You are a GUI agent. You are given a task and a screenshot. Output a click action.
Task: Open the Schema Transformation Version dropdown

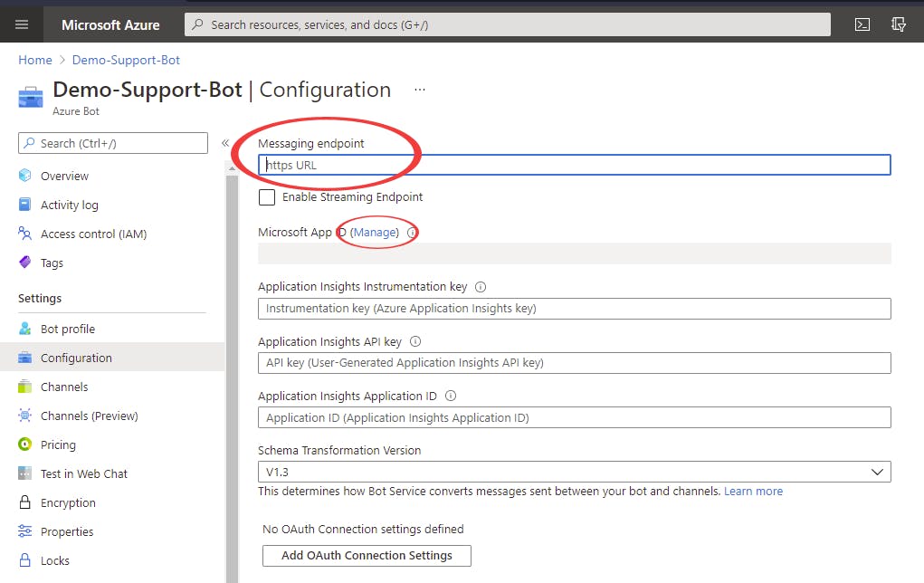click(x=574, y=472)
